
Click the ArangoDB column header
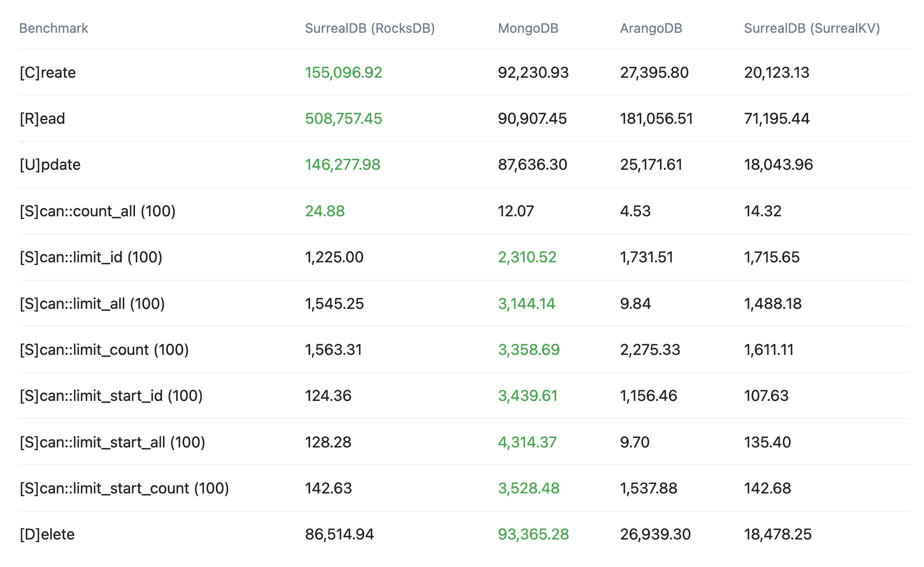click(651, 28)
